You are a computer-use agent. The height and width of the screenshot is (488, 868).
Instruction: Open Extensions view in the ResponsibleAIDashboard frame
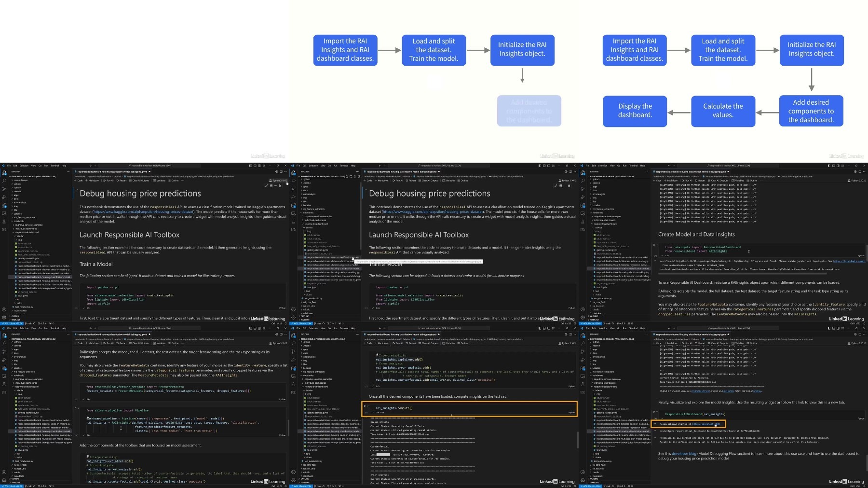point(583,368)
